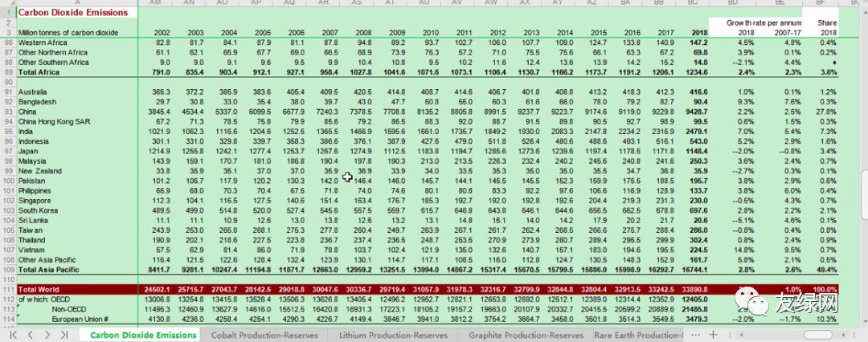This screenshot has width=868, height=342.
Task: Select China 2018 value 9428.7
Action: point(696,112)
